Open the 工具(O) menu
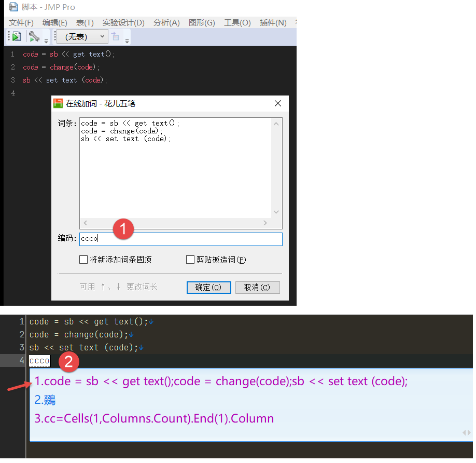This screenshot has width=476, height=463. 237,23
